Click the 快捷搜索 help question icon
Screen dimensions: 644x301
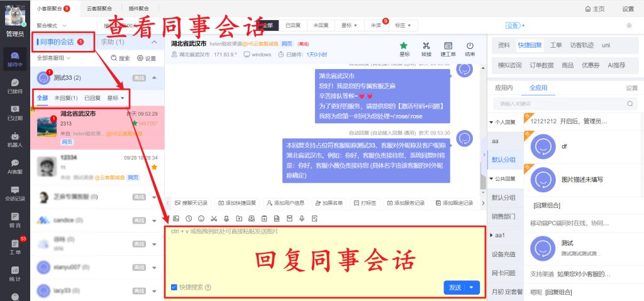tap(208, 287)
